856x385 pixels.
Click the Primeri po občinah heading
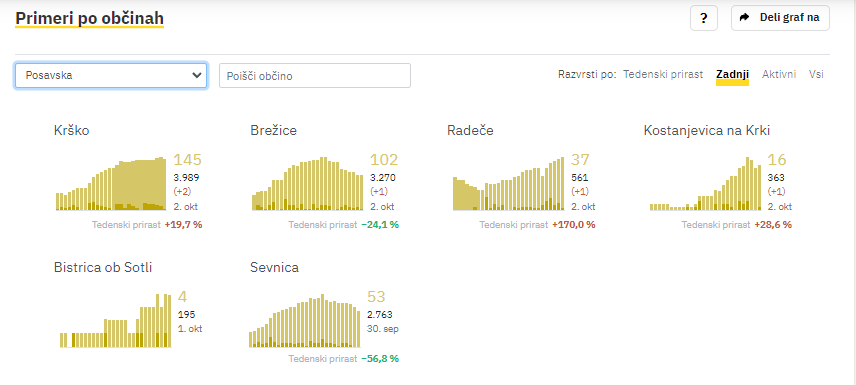coord(90,19)
